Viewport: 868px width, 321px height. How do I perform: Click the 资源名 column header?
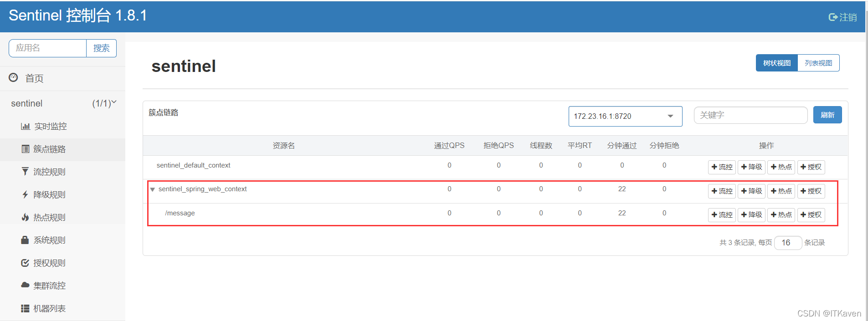pos(283,146)
